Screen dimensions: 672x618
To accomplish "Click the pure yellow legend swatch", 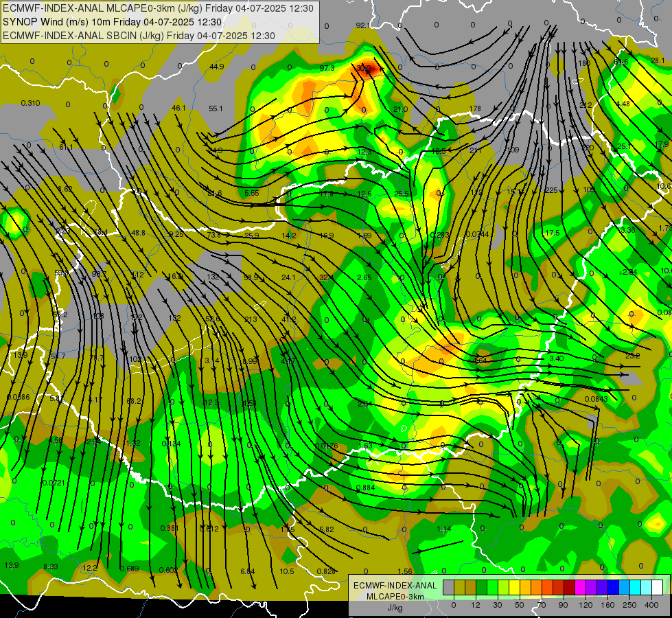I will pos(515,588).
